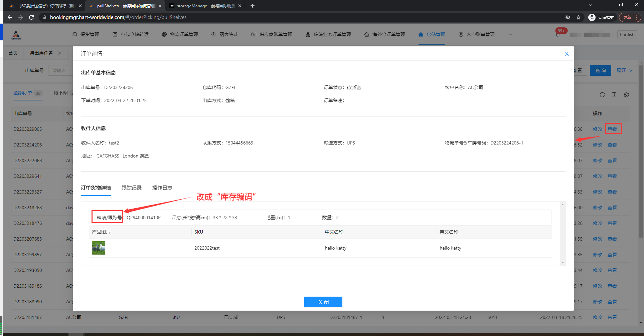Click the notification bell with 99+ badge
The height and width of the screenshot is (336, 644).
point(558,35)
